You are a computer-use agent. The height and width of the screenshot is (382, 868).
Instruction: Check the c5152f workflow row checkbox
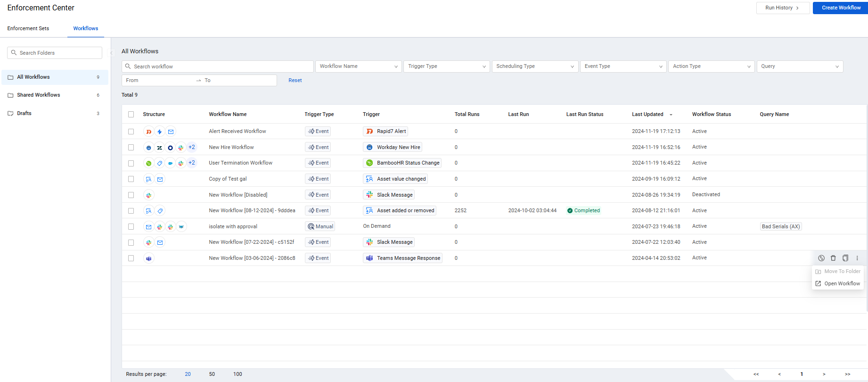131,242
